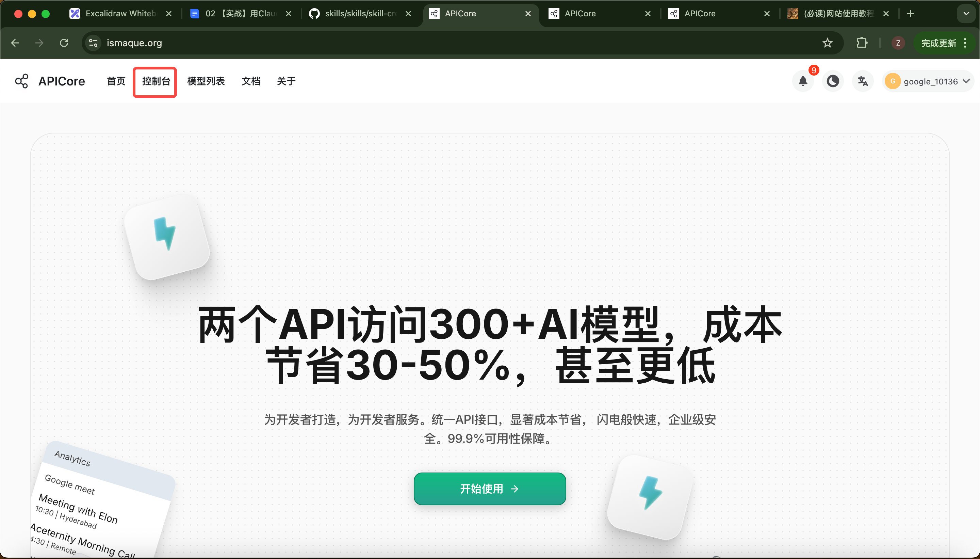Open the browser Extensions puzzle icon
This screenshot has width=980, height=559.
pyautogui.click(x=862, y=43)
